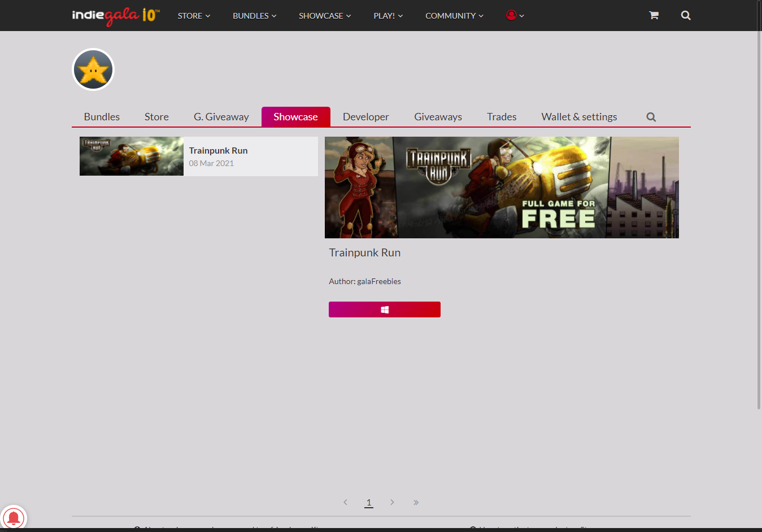
Task: Switch to the Trades tab
Action: click(502, 117)
